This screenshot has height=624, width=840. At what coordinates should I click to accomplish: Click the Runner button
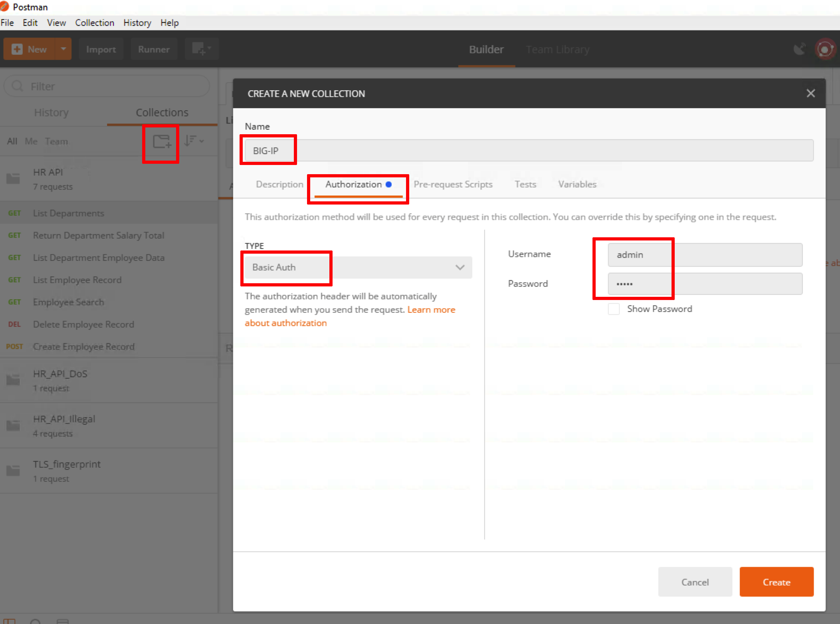coord(154,49)
